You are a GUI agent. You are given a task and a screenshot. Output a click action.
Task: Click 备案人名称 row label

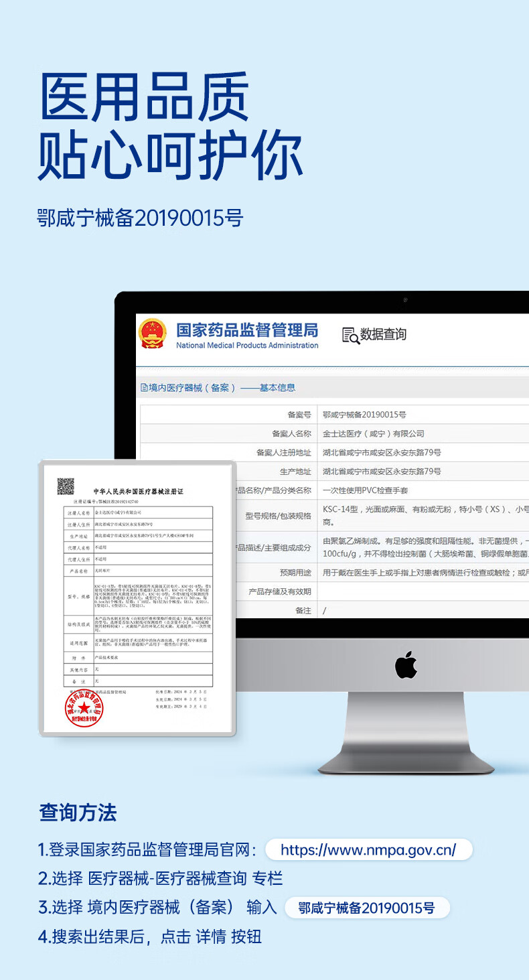click(x=291, y=434)
